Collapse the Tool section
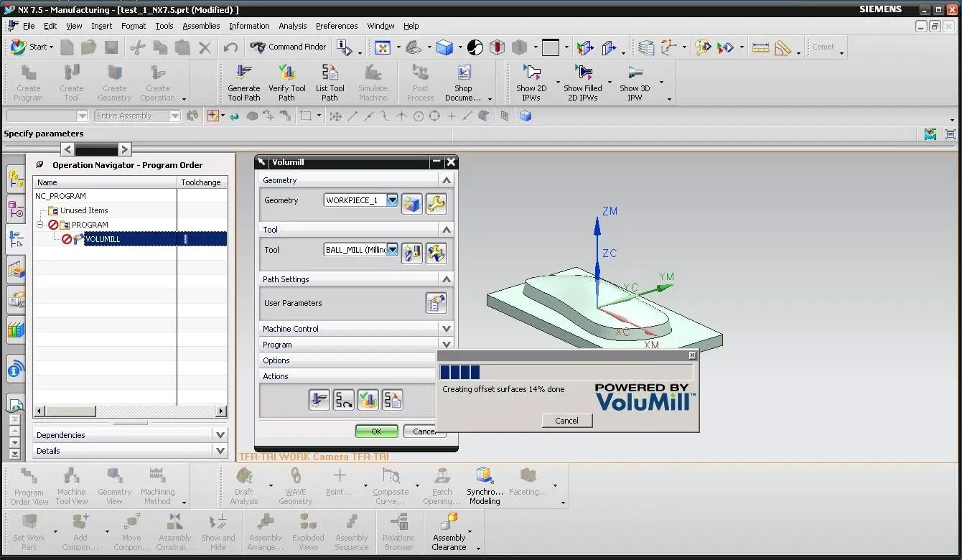962x560 pixels. tap(447, 230)
